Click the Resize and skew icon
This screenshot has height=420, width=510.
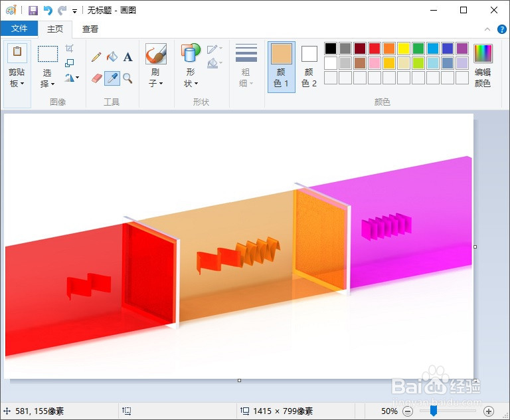pos(69,63)
